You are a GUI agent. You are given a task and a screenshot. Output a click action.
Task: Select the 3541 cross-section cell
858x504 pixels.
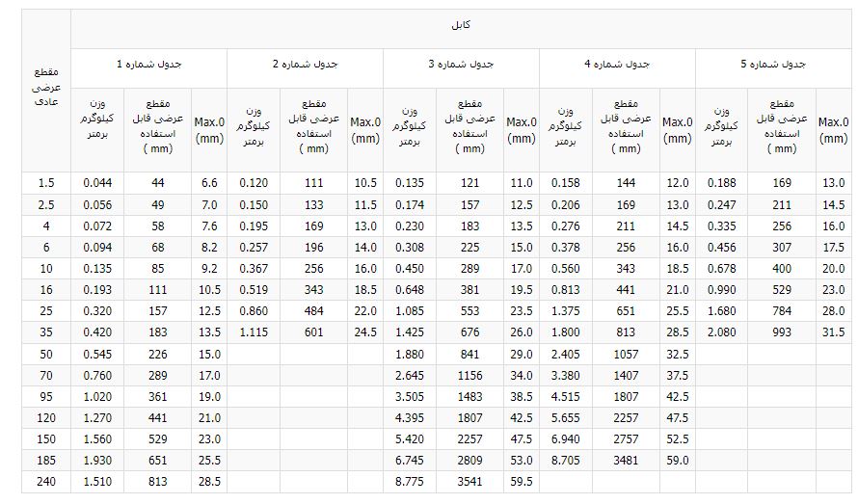[469, 482]
